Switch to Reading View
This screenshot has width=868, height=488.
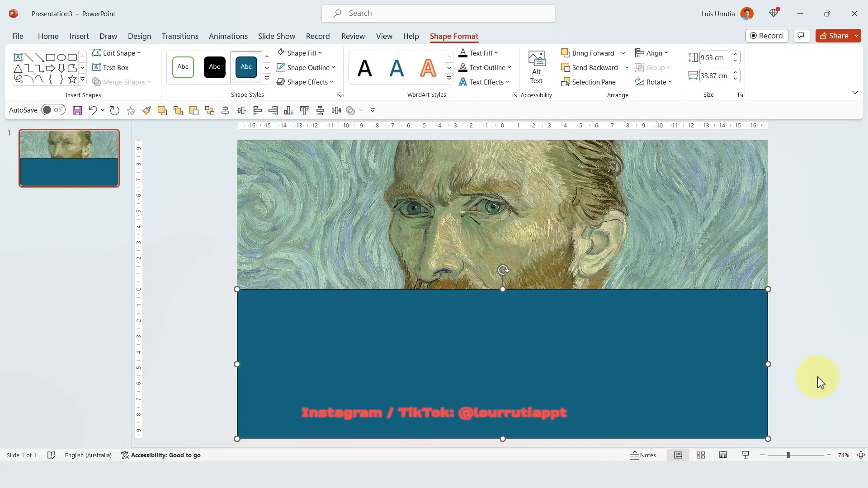(723, 455)
